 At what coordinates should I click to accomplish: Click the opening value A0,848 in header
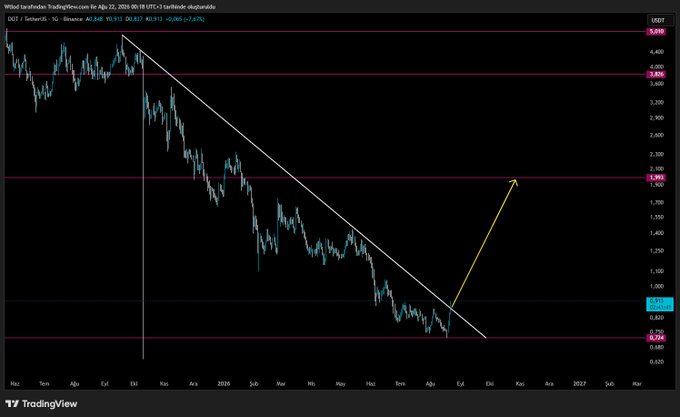(94, 19)
